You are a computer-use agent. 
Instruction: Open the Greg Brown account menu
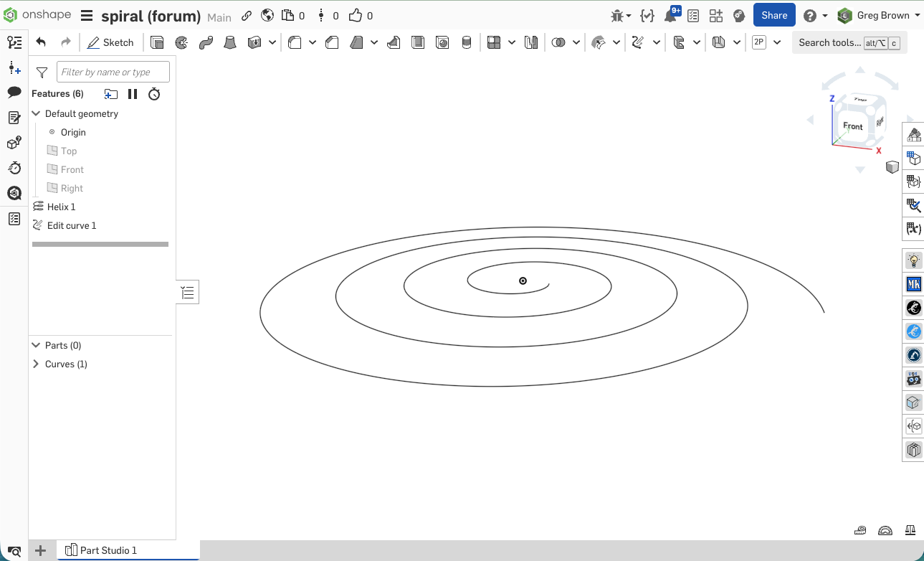click(x=878, y=16)
